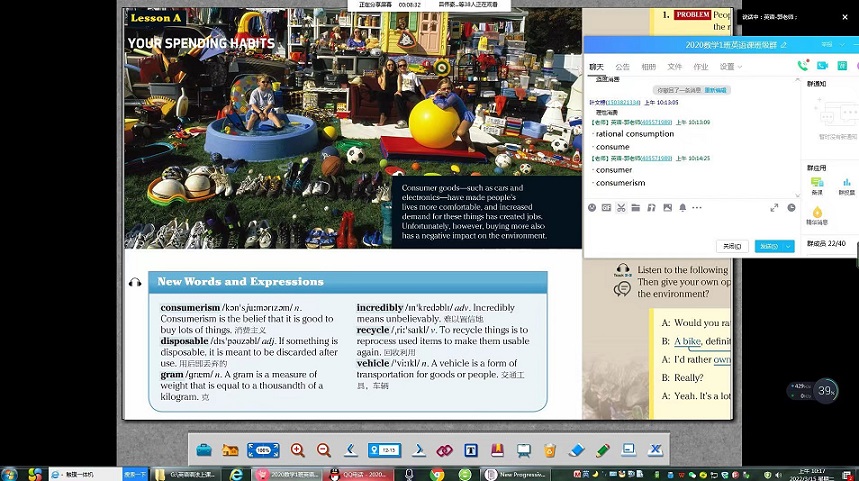The width and height of the screenshot is (859, 481).
Task: Minimize the reader toolbar with the window icon
Action: pyautogui.click(x=629, y=450)
